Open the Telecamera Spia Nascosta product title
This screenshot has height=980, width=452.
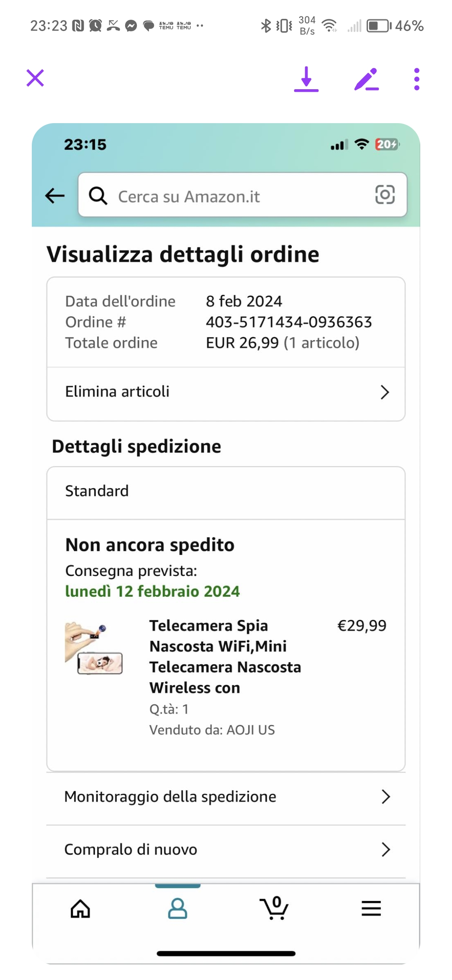click(225, 656)
